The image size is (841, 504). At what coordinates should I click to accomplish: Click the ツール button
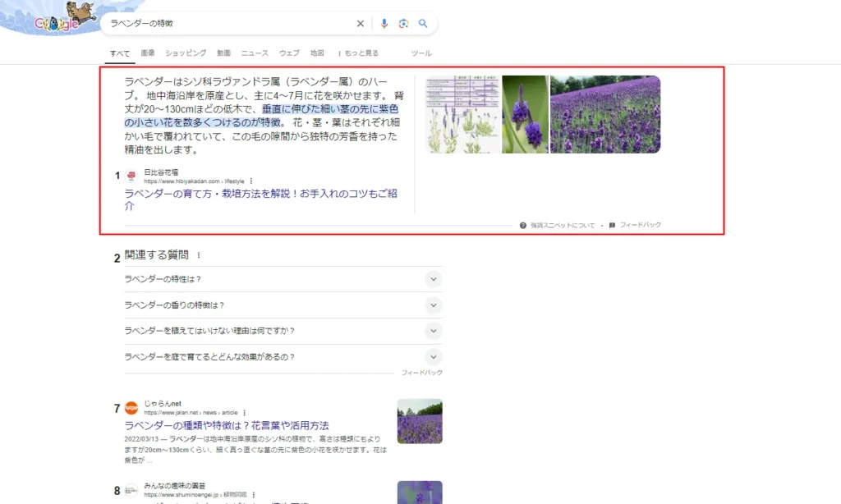[420, 53]
